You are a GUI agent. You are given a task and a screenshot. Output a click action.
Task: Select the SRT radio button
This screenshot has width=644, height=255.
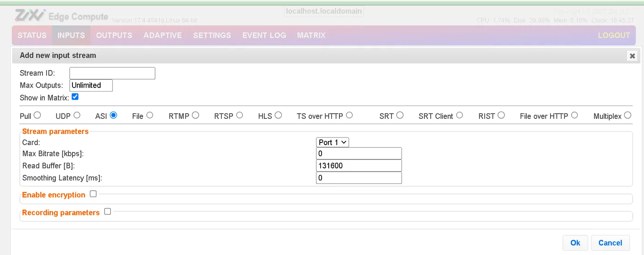click(400, 115)
